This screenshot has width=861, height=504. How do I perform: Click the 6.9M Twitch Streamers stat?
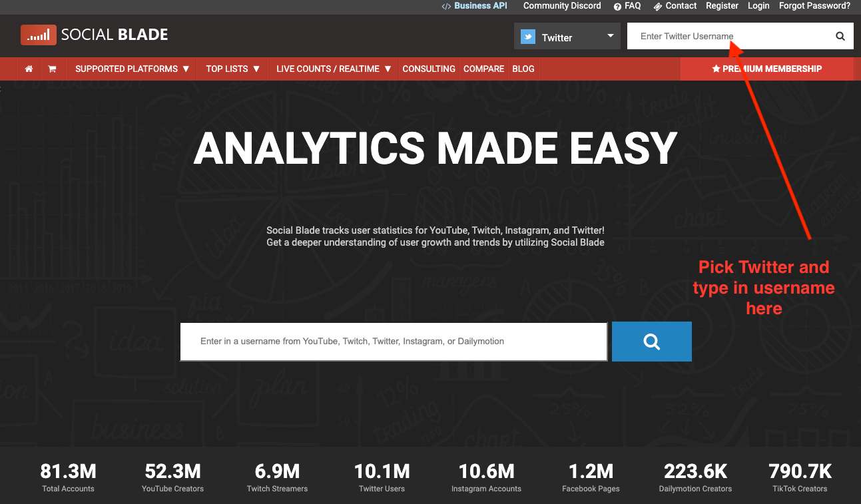pyautogui.click(x=277, y=477)
